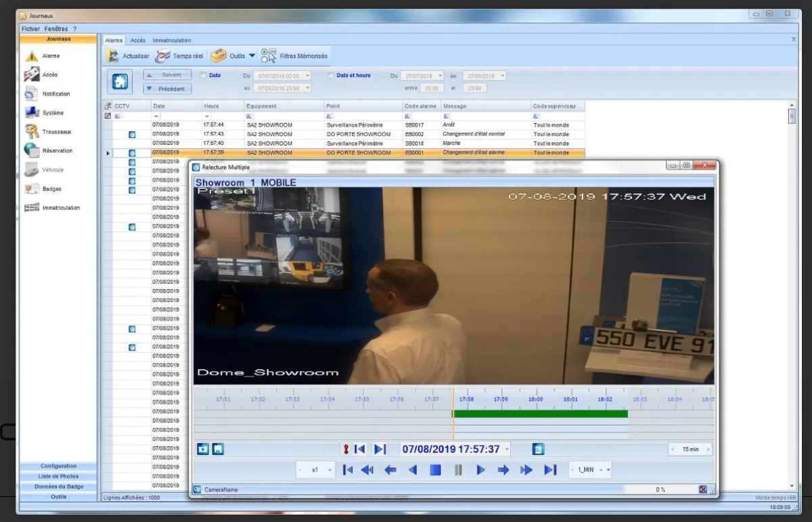The image size is (812, 522).
Task: Click the blue home icon button
Action: point(120,81)
